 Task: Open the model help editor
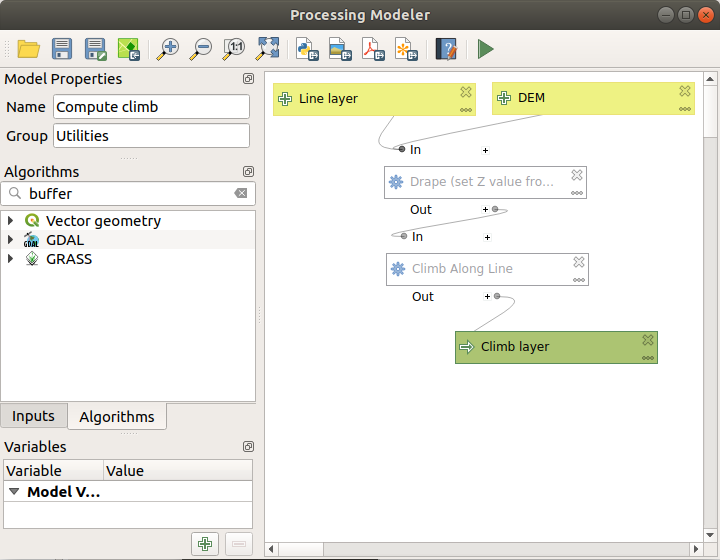tap(446, 48)
